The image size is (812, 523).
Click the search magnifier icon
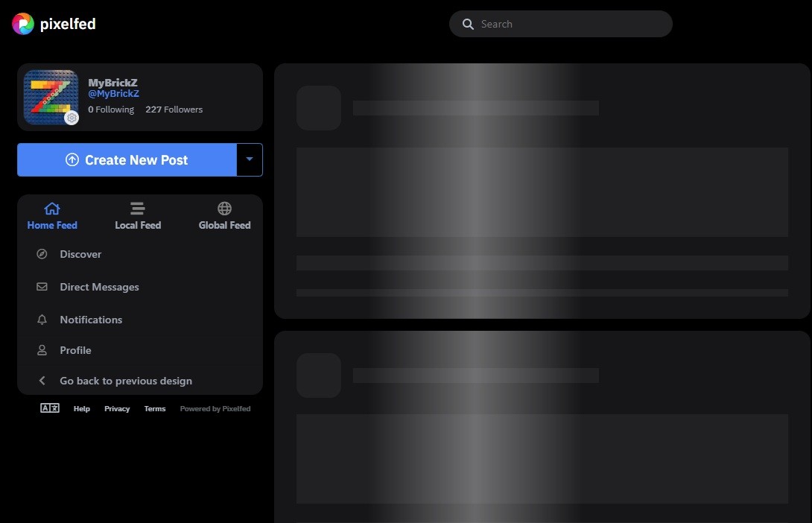coord(468,24)
